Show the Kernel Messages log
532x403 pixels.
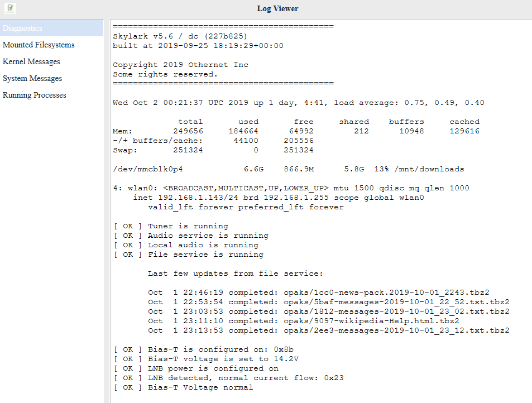(x=31, y=61)
